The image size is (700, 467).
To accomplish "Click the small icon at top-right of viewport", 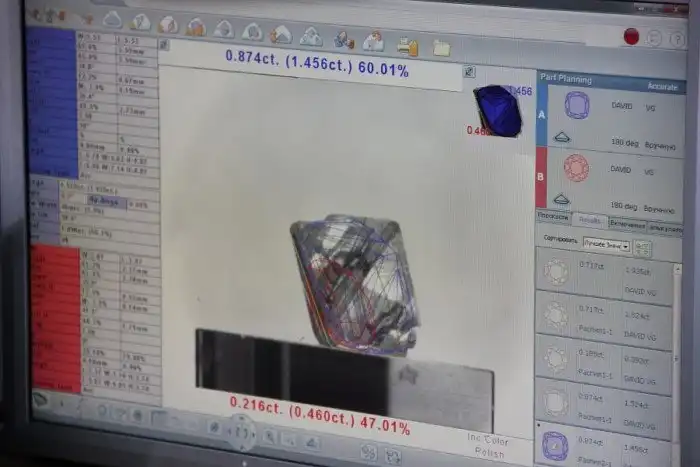I will click(469, 72).
